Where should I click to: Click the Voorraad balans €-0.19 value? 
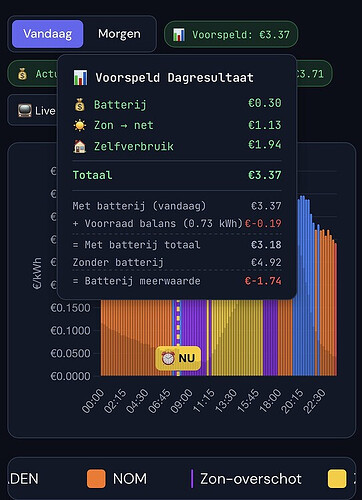(x=263, y=223)
